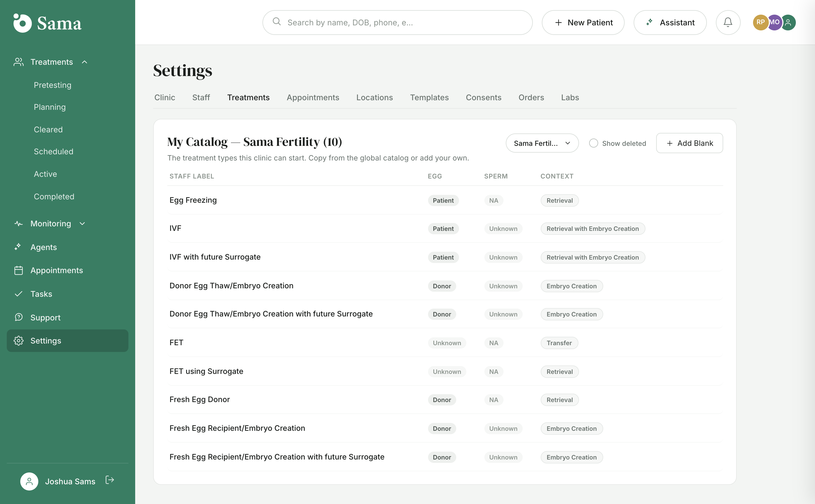
Task: Open the Cleared sidebar item
Action: click(48, 129)
